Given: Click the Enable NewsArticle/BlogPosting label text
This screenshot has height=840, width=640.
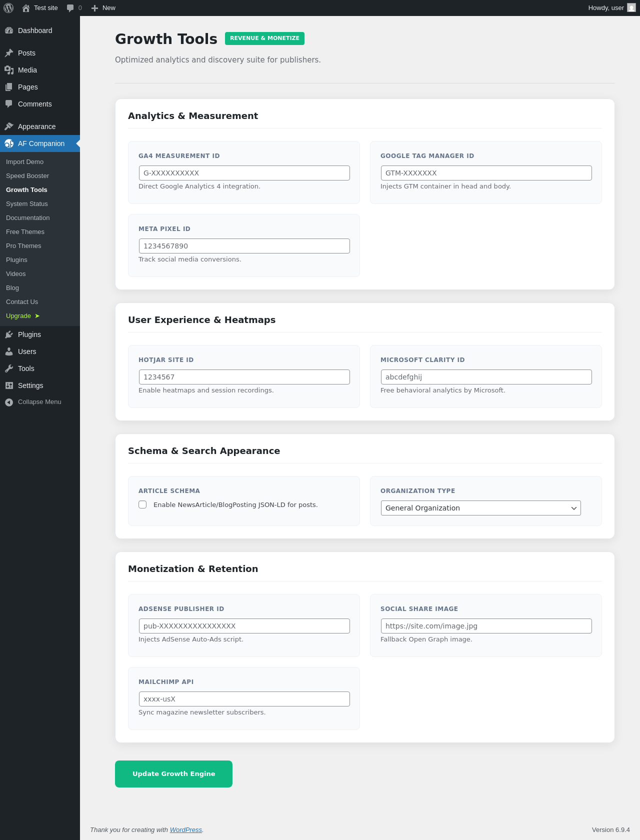Looking at the screenshot, I should coord(235,505).
